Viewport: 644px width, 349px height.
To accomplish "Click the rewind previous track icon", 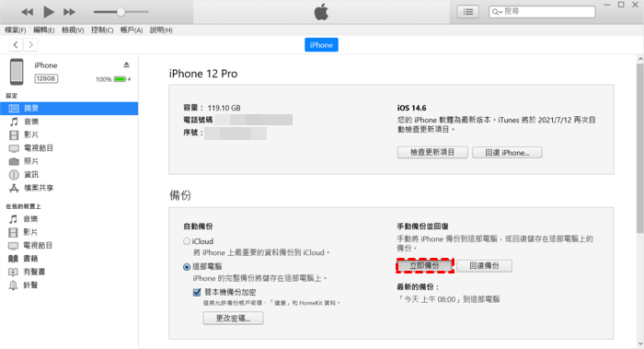I will (x=27, y=12).
